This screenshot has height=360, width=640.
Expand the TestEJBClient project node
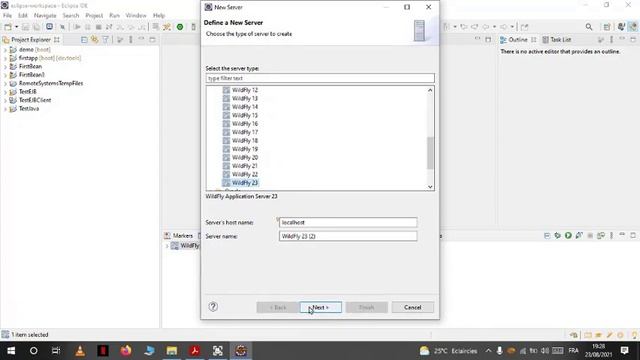5,100
